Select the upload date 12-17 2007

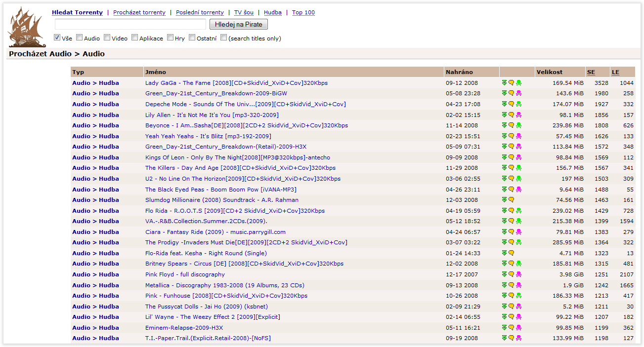click(462, 274)
